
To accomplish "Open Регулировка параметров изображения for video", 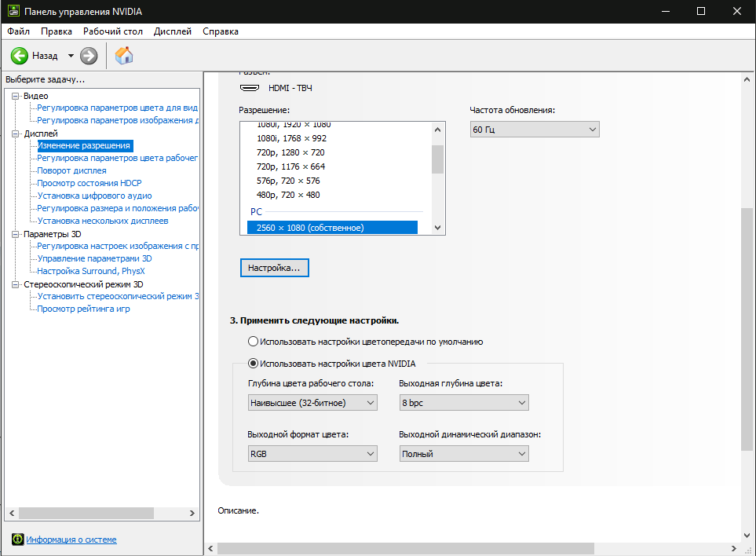I will 118,121.
